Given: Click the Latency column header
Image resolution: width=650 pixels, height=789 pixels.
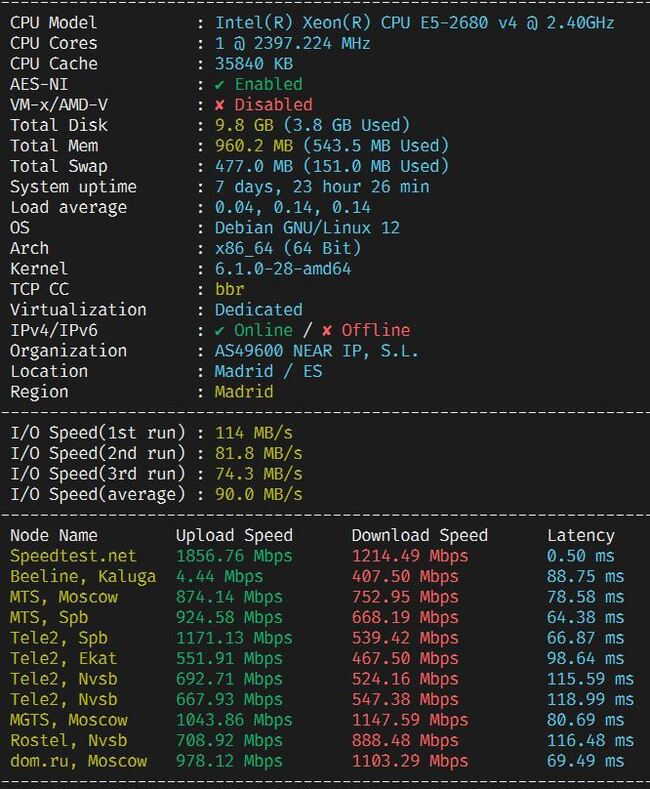Looking at the screenshot, I should click(581, 535).
